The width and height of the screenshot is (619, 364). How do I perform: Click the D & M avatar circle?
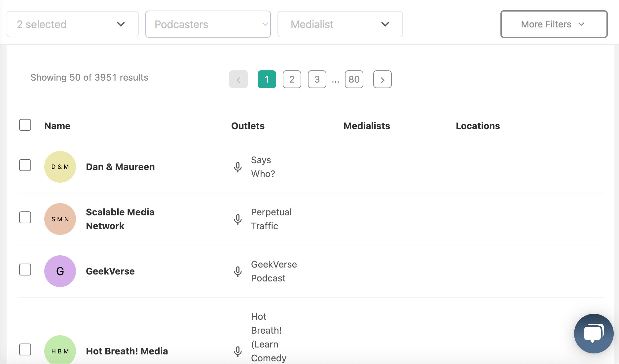(60, 167)
